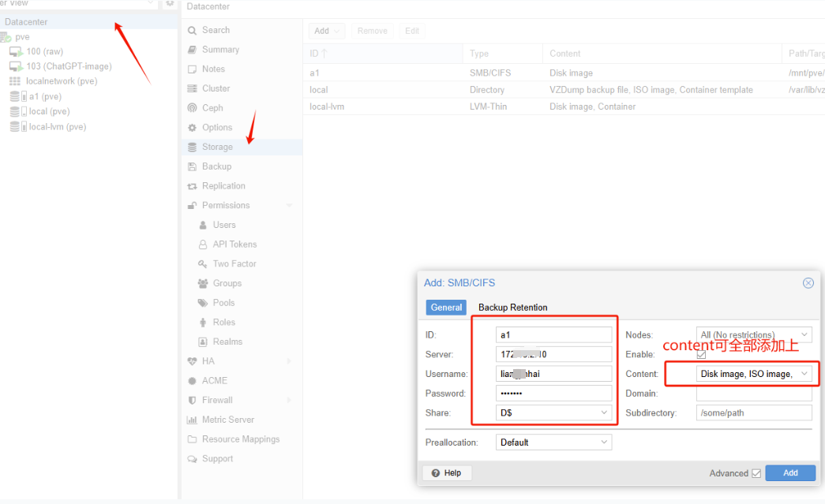Switch to Backup Retention tab
The image size is (825, 504).
coord(512,308)
